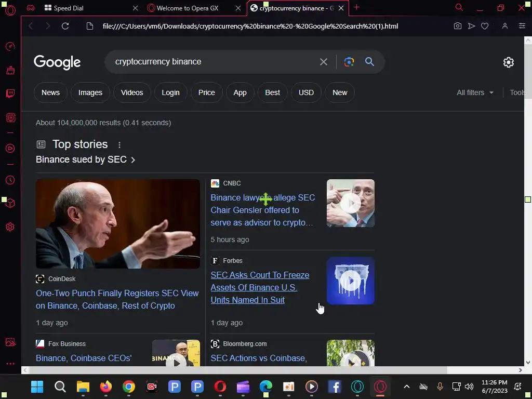Expand All filters dropdown
Screen dimensions: 532x399
click(475, 92)
